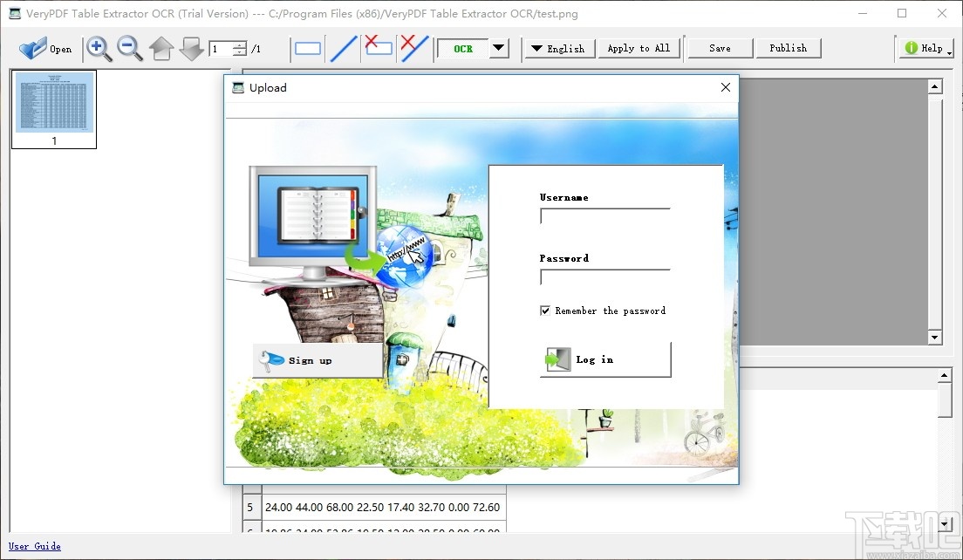Go to the next page arrow
963x560 pixels.
click(x=191, y=49)
